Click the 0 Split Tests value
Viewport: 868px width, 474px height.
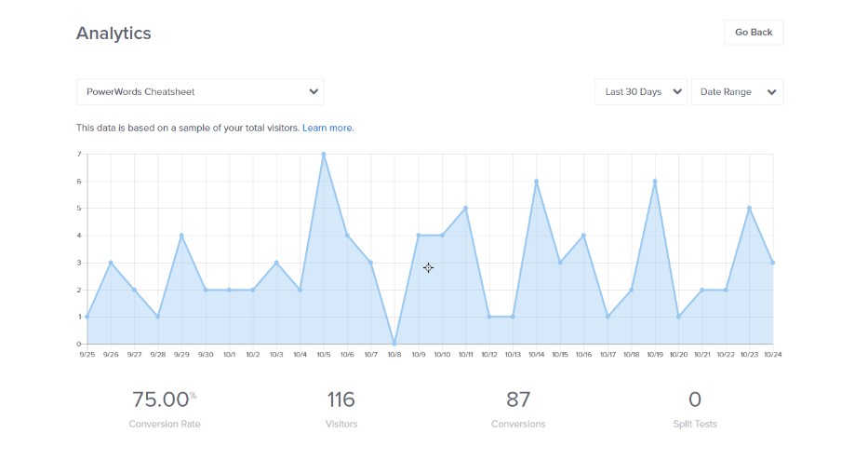[x=695, y=400]
